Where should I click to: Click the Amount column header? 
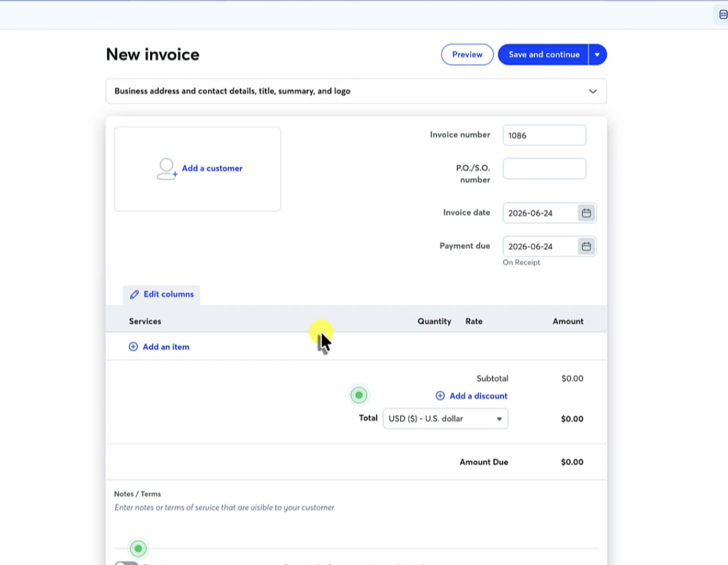568,321
